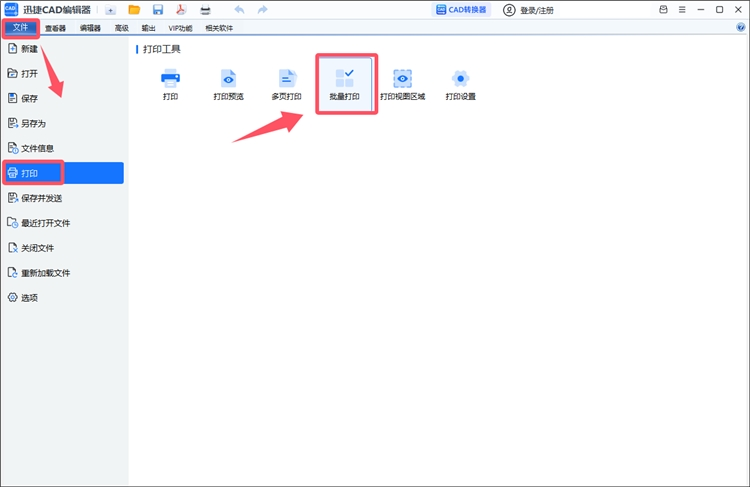Select 多页打印 multi-page print icon
750x487 pixels.
[286, 82]
